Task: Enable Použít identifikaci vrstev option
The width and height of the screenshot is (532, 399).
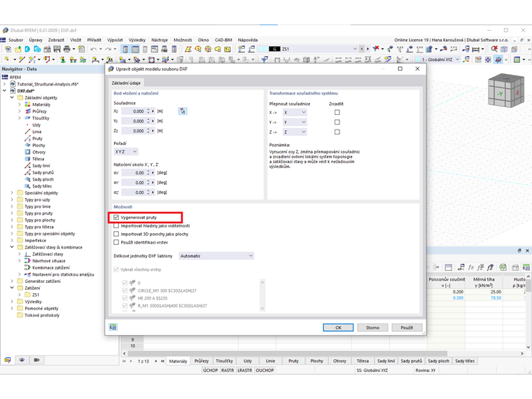Action: (116, 242)
